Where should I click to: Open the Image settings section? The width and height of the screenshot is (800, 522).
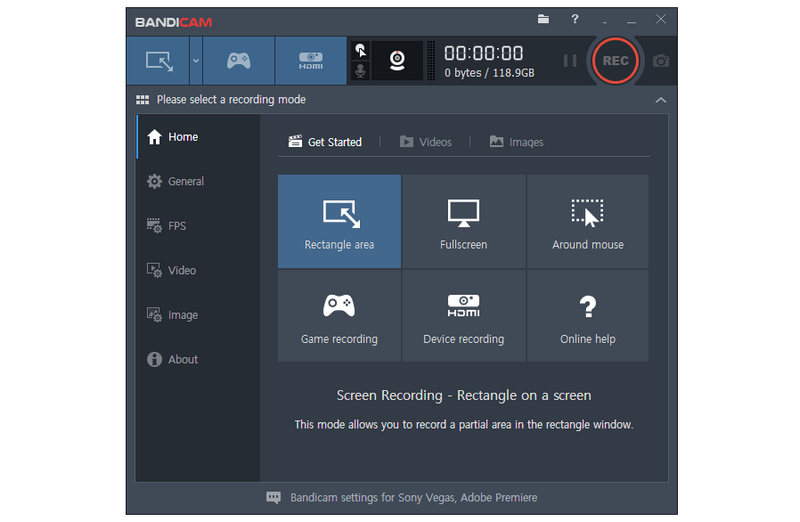click(x=198, y=315)
